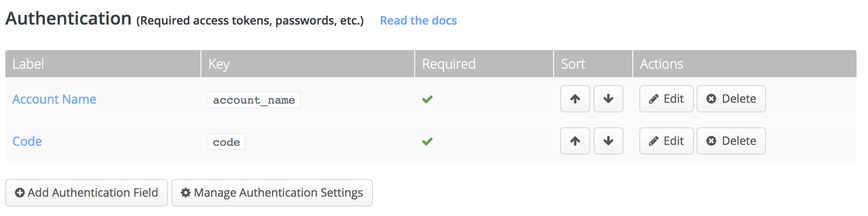Click Add Authentication Field button
This screenshot has height=216, width=868.
pos(87,193)
